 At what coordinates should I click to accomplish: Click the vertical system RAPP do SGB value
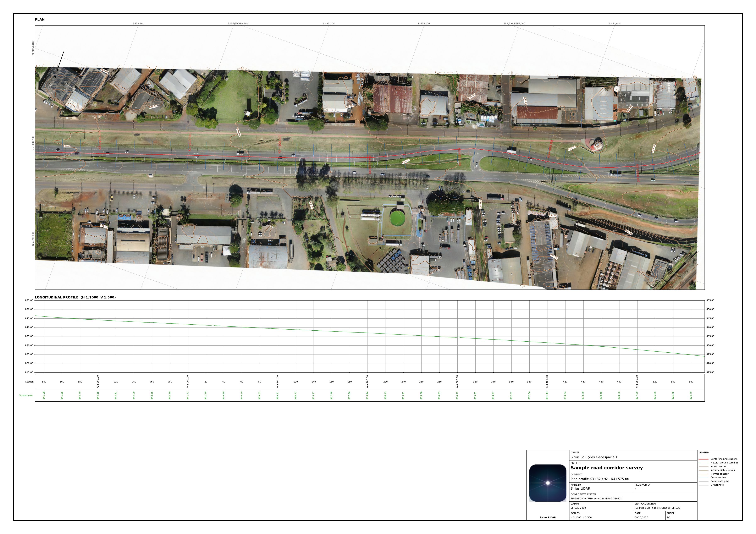(x=657, y=508)
